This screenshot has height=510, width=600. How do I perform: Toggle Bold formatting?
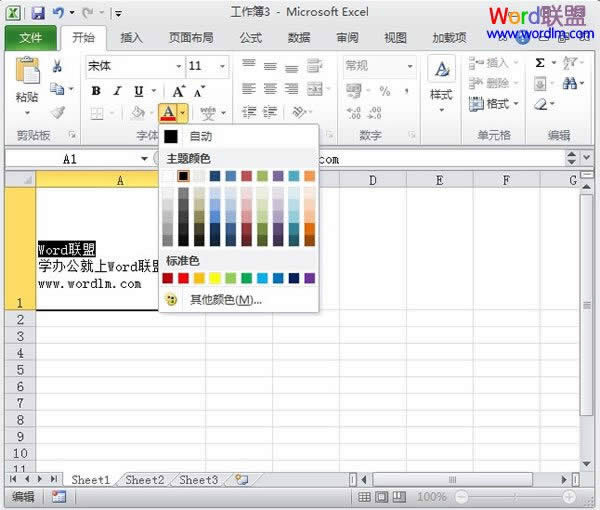pos(96,91)
